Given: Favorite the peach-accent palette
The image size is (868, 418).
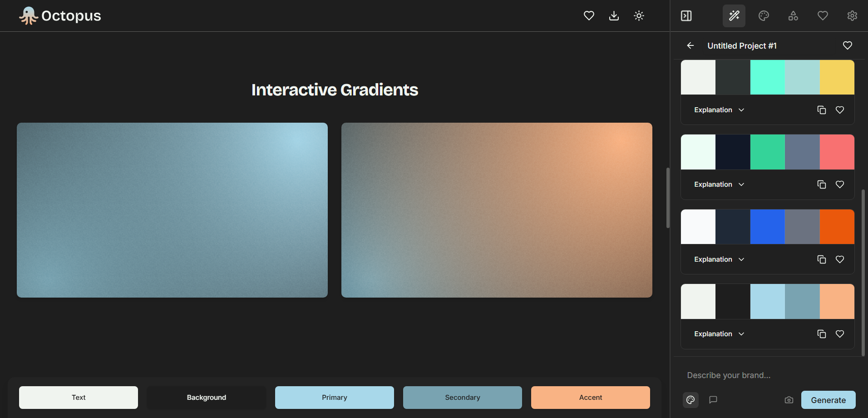Looking at the screenshot, I should pyautogui.click(x=840, y=334).
